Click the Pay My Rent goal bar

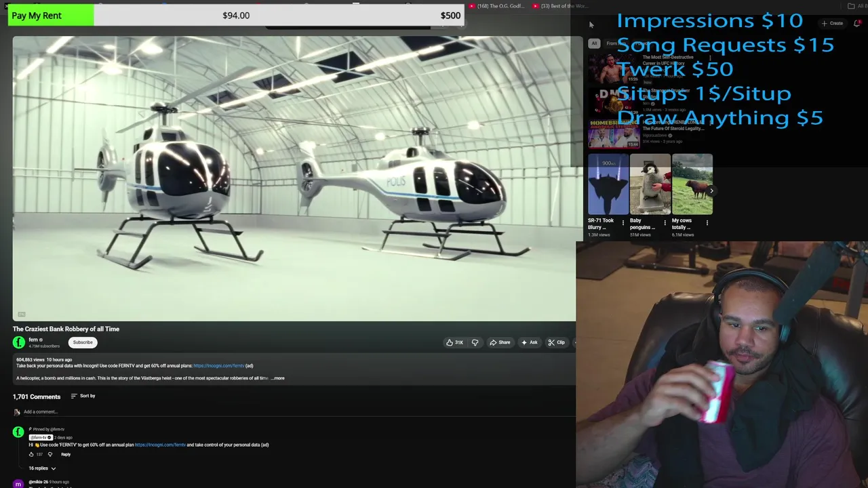(235, 15)
